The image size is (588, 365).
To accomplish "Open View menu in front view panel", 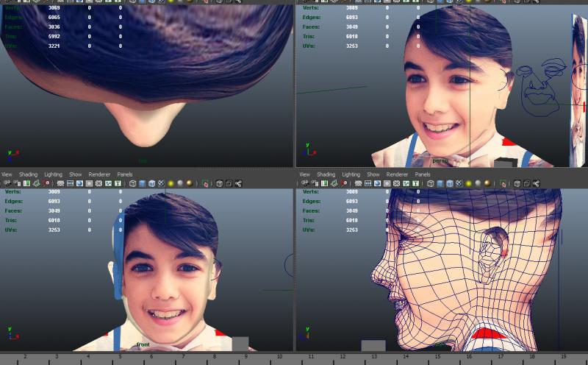I will (7, 174).
